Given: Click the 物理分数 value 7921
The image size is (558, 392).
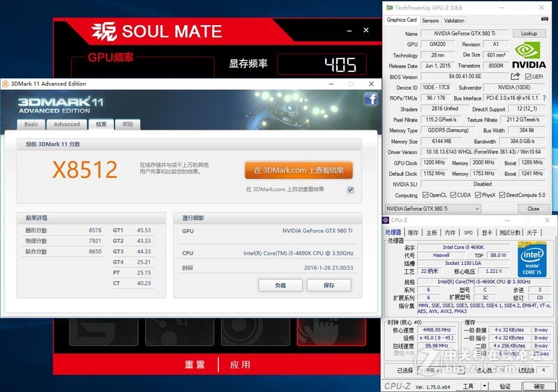Looking at the screenshot, I should 95,241.
